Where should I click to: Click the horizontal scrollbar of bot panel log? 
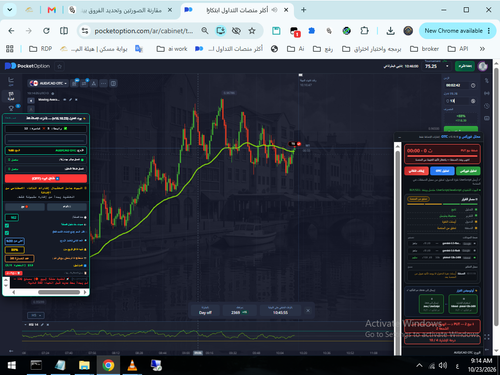coord(59,292)
